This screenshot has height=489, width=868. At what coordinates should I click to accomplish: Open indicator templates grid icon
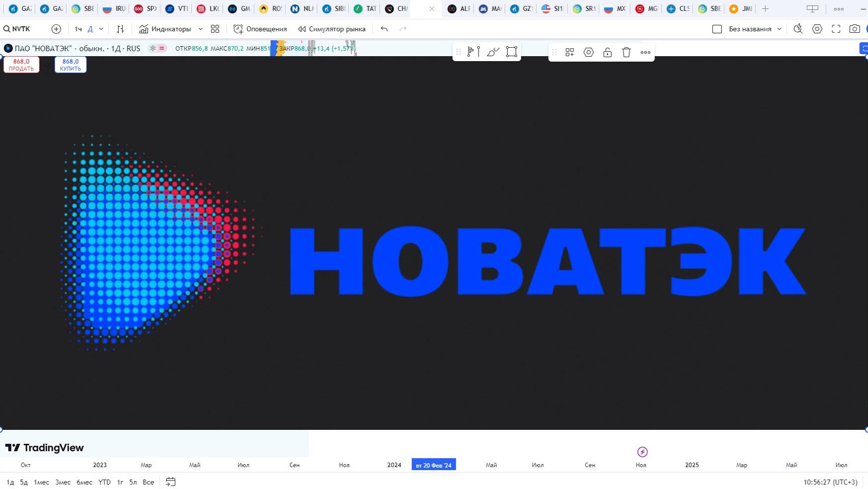pos(215,29)
